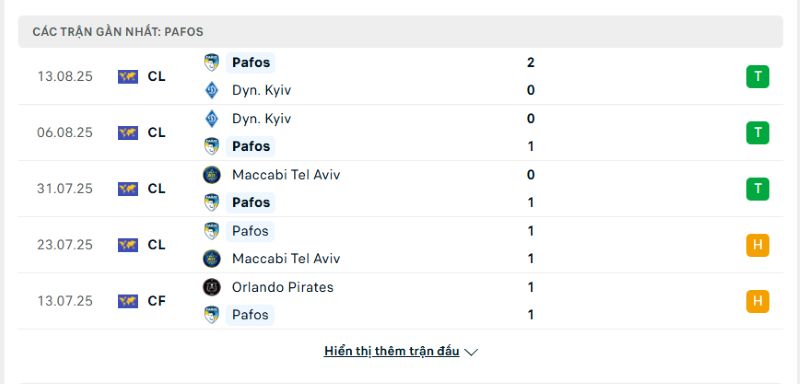Click Dyn. Kyiv crest in 13.08.25 match
The image size is (800, 384).
click(211, 90)
